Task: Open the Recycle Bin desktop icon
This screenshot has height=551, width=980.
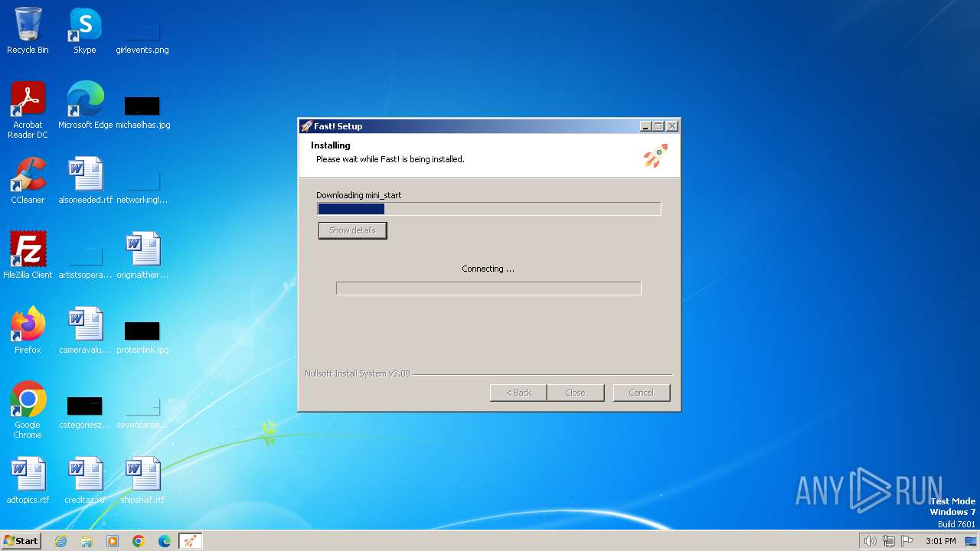Action: [28, 31]
